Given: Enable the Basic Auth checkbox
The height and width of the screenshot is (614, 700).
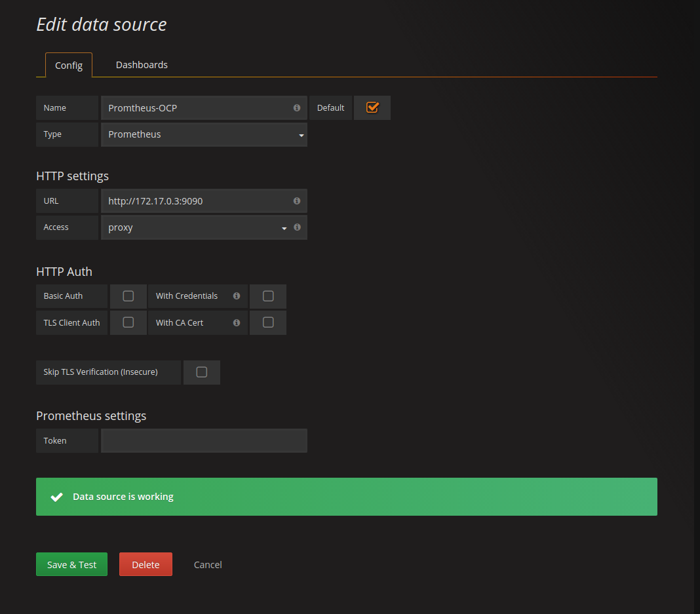Looking at the screenshot, I should click(x=128, y=296).
